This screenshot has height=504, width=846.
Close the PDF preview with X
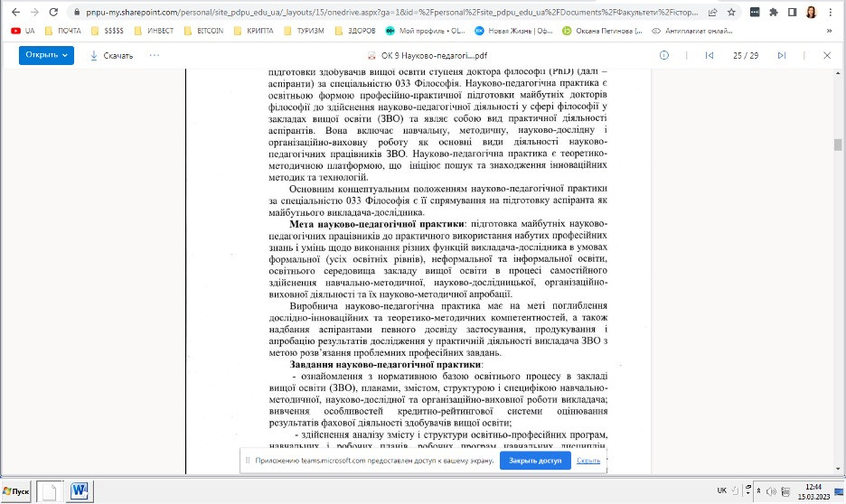point(827,55)
